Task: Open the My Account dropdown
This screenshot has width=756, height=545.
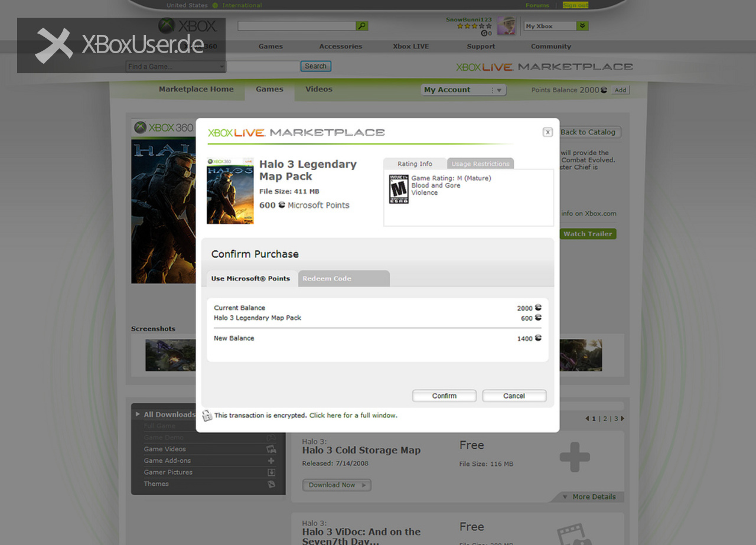Action: point(464,90)
